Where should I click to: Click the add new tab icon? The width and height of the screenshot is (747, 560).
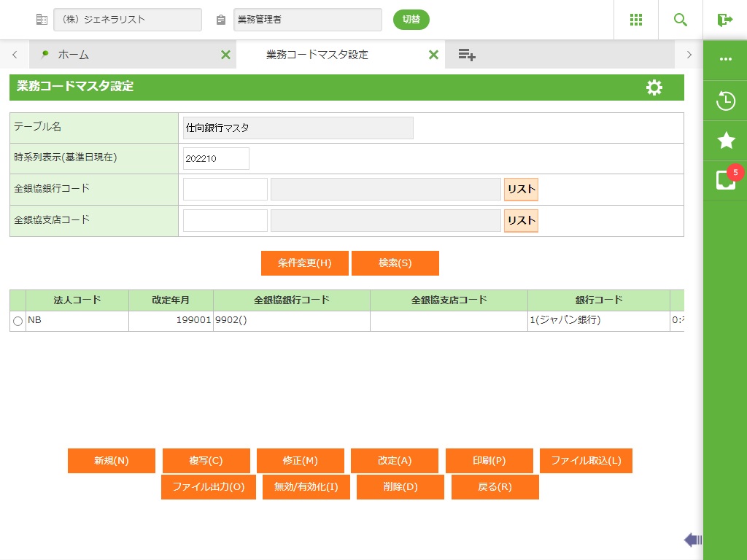pos(467,55)
